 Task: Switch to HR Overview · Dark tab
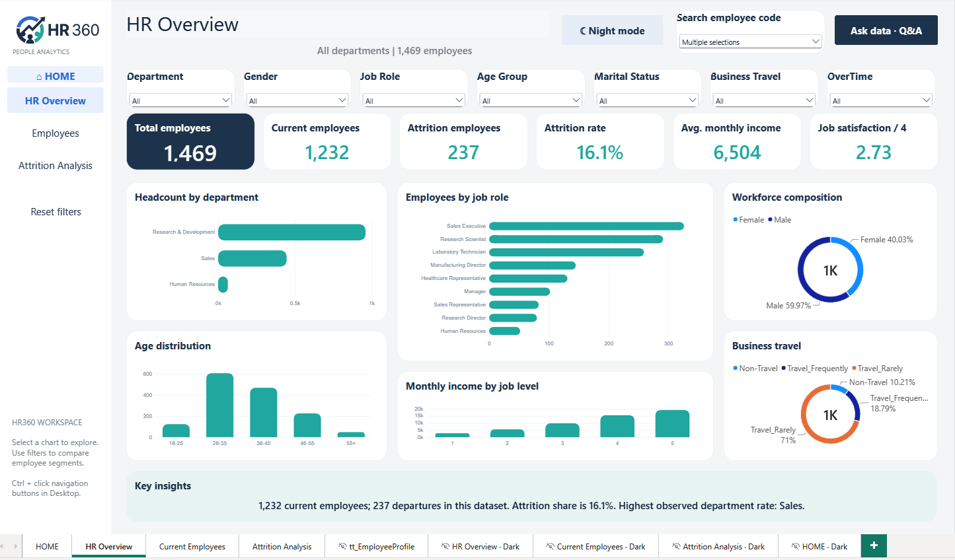coord(480,546)
